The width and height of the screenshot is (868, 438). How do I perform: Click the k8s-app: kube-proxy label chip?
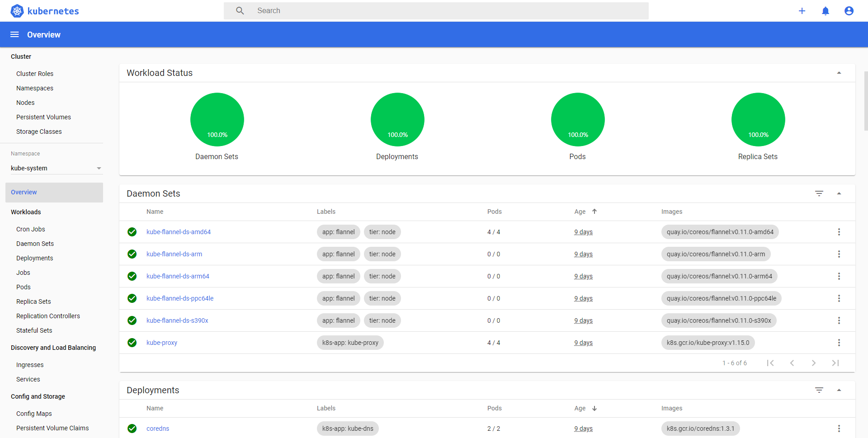click(x=350, y=343)
